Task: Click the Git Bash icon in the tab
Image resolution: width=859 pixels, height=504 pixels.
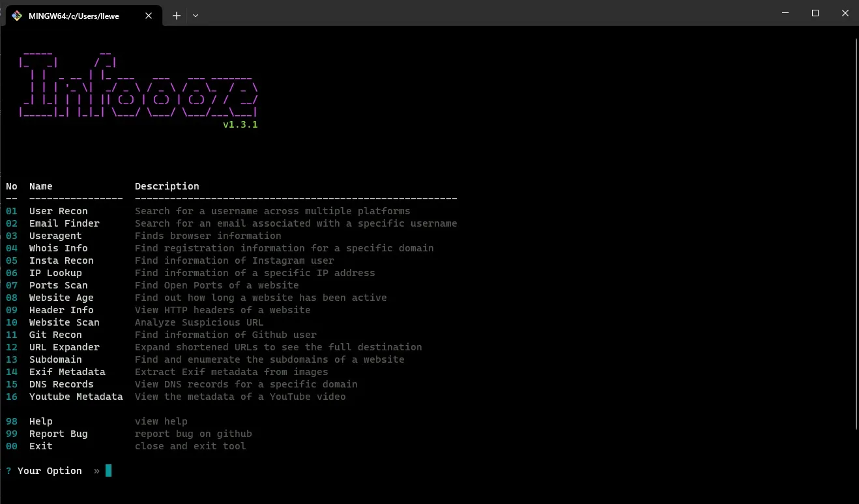Action: point(17,16)
